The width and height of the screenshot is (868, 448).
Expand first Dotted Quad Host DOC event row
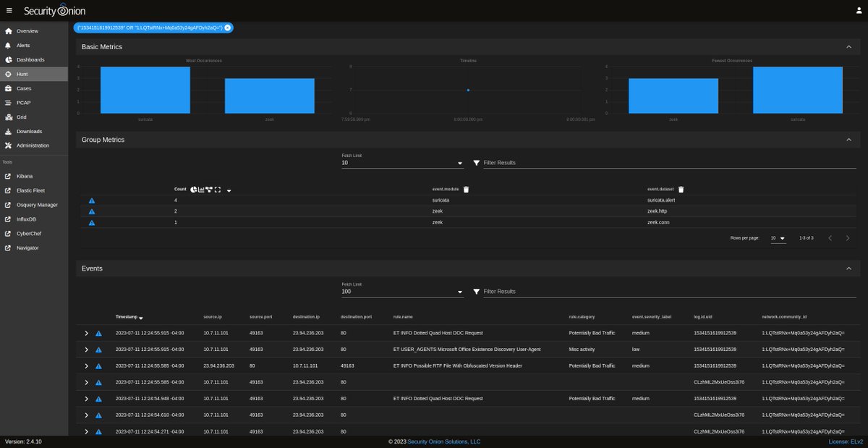[x=86, y=333]
